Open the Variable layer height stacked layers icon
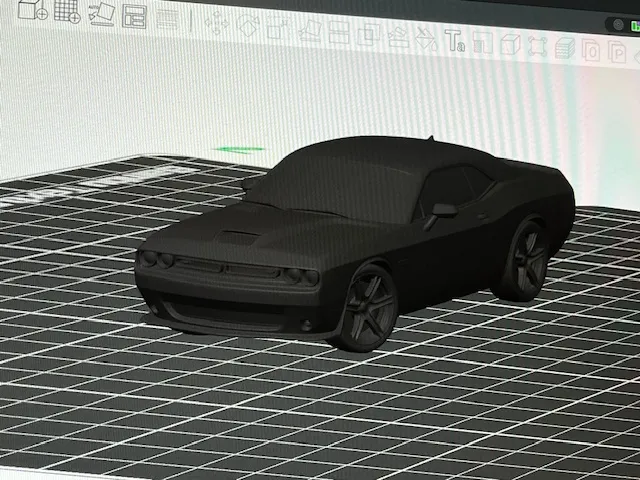Viewport: 640px width, 480px height. 565,48
